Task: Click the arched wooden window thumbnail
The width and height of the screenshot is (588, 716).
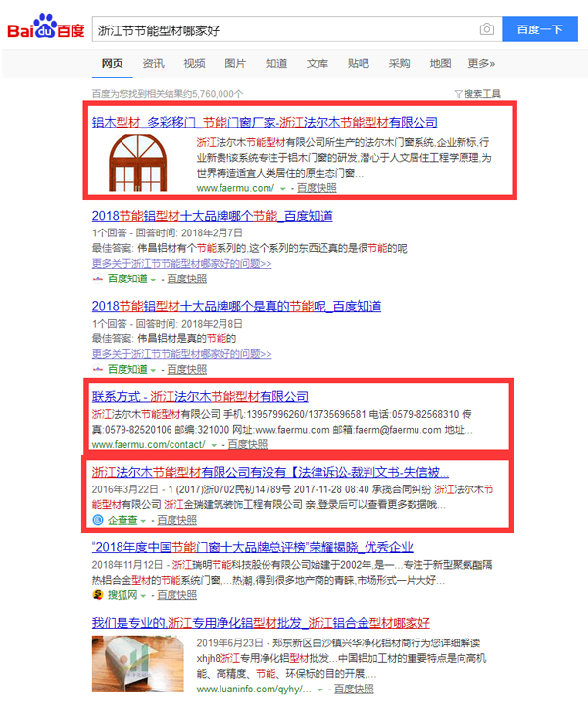Action: click(137, 163)
